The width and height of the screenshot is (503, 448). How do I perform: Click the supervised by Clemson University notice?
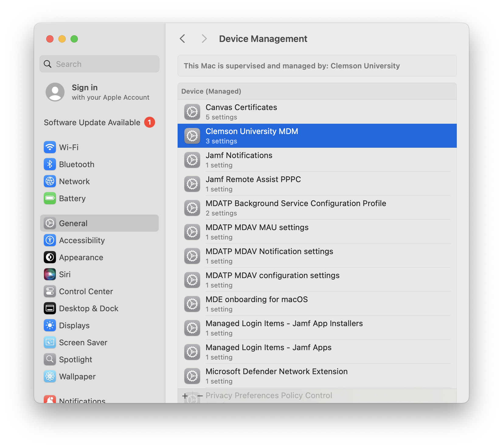pyautogui.click(x=317, y=66)
